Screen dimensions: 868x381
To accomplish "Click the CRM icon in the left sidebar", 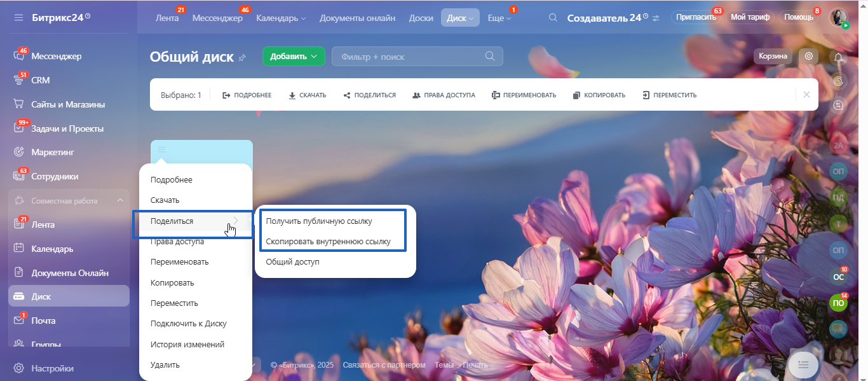I will click(18, 80).
